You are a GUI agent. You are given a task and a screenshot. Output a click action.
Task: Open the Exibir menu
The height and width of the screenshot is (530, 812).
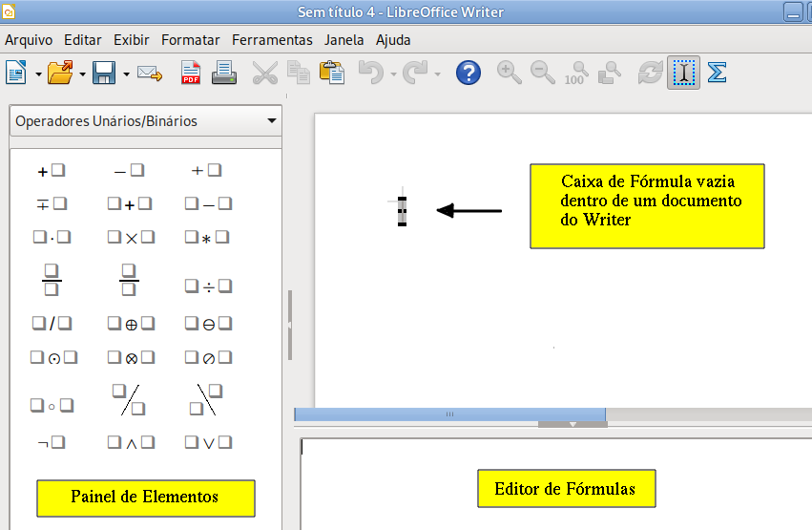(132, 40)
